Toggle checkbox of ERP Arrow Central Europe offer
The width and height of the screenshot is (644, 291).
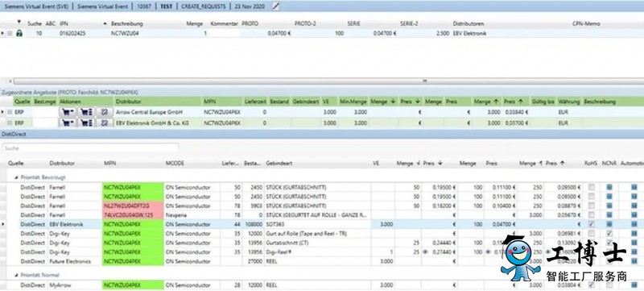(10, 112)
